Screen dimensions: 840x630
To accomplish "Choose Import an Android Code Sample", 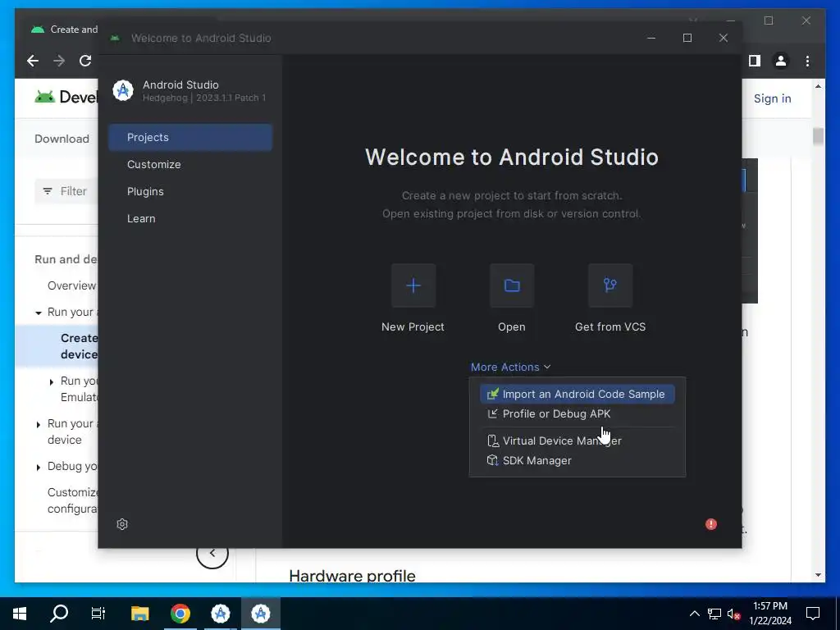I will coord(577,395).
